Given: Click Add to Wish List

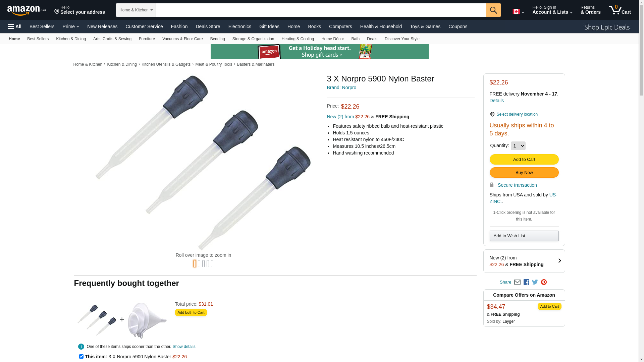Looking at the screenshot, I should 524,236.
